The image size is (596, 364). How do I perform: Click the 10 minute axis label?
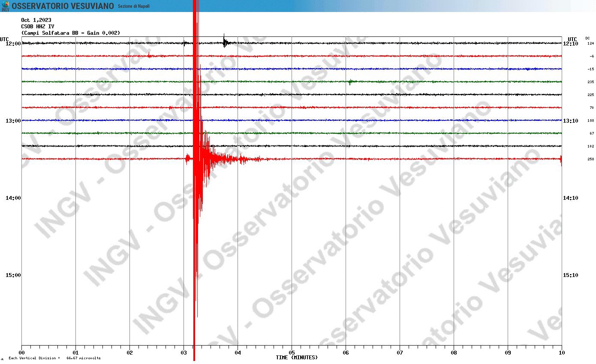[x=562, y=353]
